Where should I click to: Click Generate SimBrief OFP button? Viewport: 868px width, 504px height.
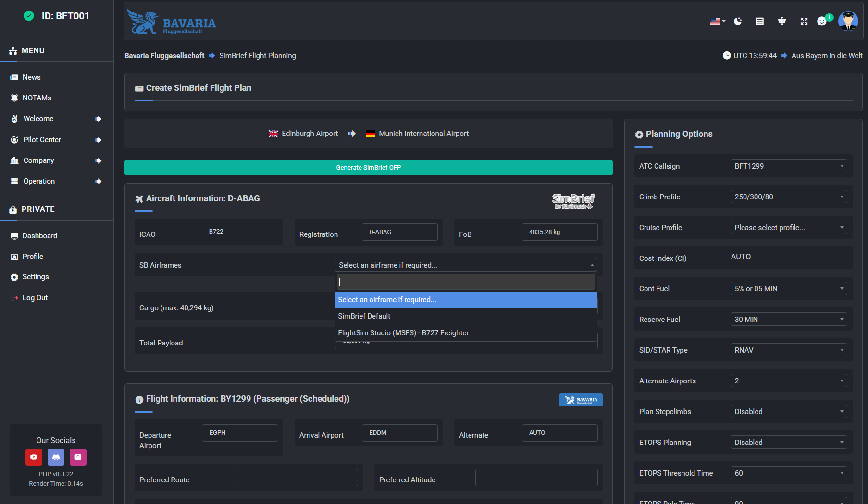pos(369,168)
